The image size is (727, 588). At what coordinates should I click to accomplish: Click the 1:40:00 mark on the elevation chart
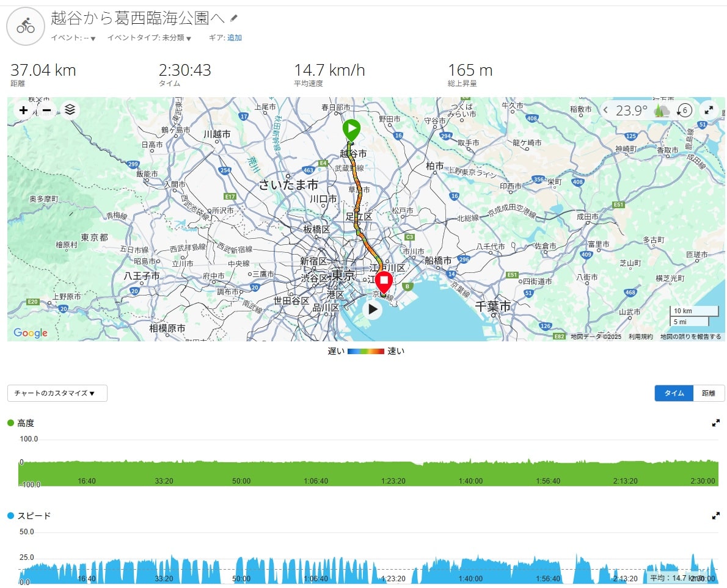pyautogui.click(x=470, y=481)
